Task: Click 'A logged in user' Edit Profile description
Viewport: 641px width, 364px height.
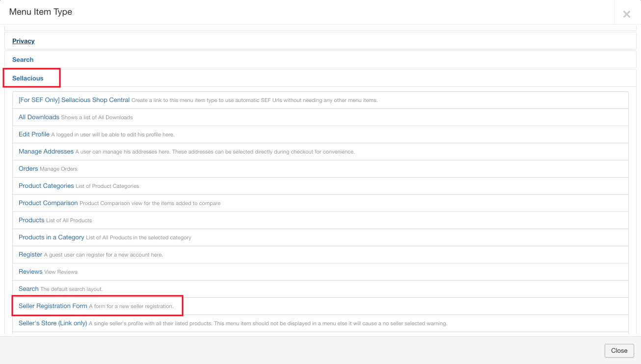Action: pos(113,135)
